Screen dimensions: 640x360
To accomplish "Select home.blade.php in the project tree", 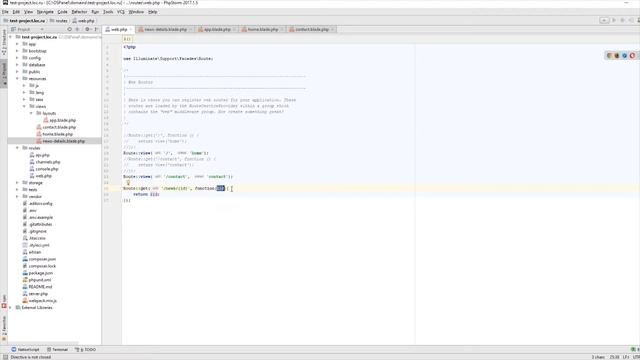I will point(55,134).
